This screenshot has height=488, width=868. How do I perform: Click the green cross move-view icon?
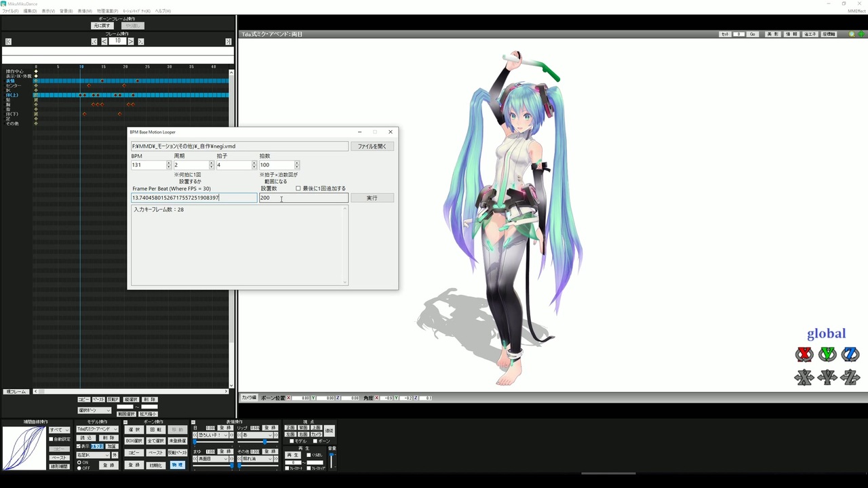pyautogui.click(x=861, y=34)
